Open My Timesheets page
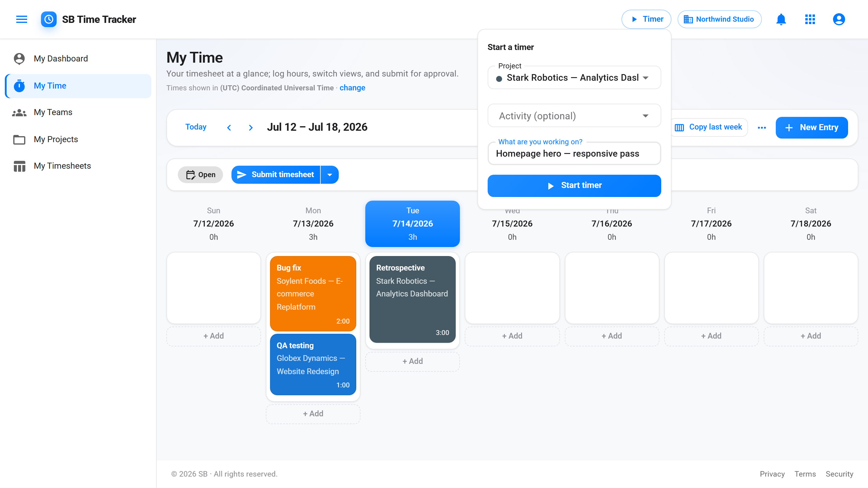 78,166
